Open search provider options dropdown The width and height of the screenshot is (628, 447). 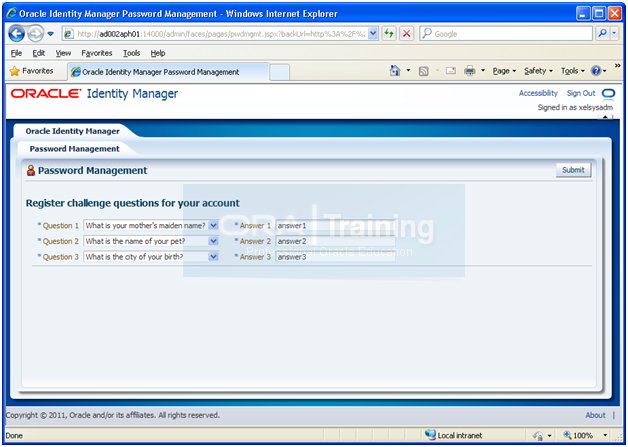tap(614, 34)
